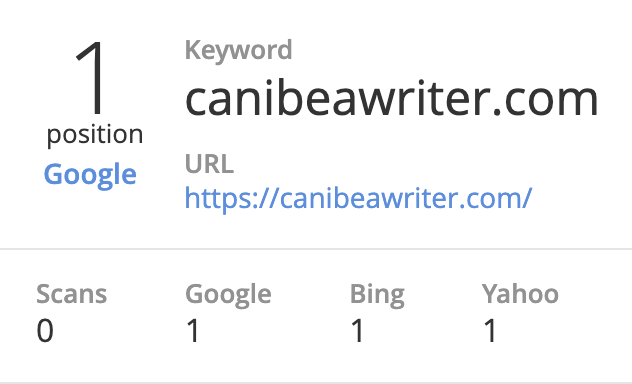Click the Scans count value 0
This screenshot has height=384, width=632.
(45, 330)
